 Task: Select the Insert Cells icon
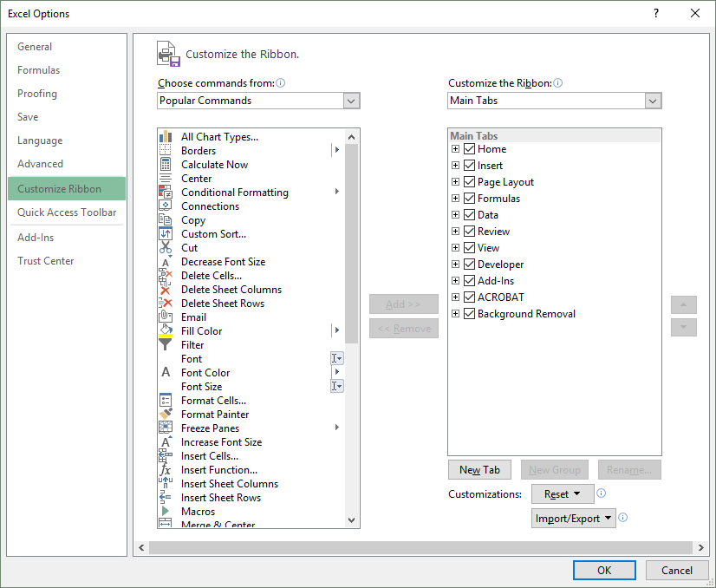[166, 456]
